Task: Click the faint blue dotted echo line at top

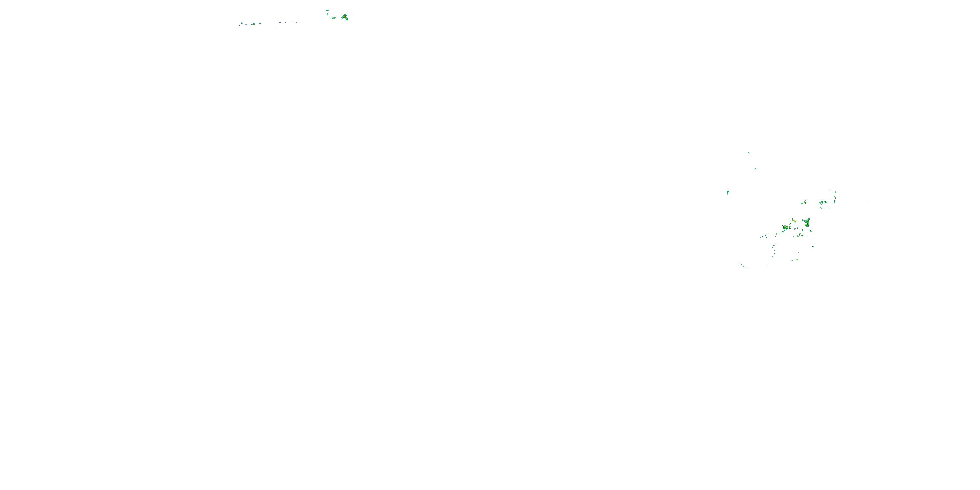Action: 287,23
